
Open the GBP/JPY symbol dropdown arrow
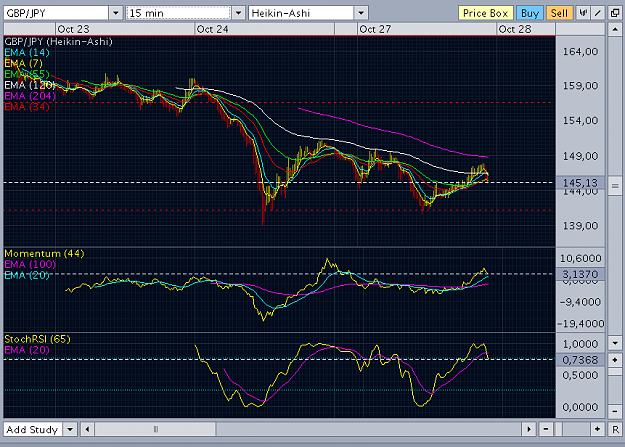click(x=116, y=13)
